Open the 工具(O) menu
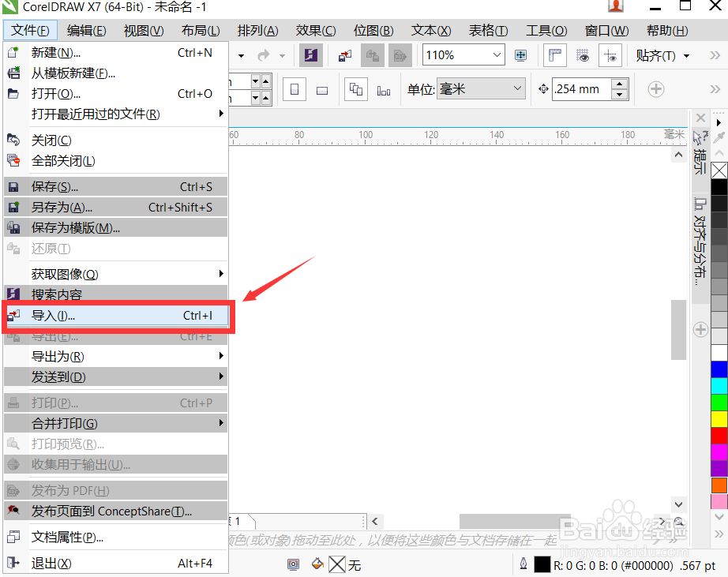728x577 pixels. 546,31
